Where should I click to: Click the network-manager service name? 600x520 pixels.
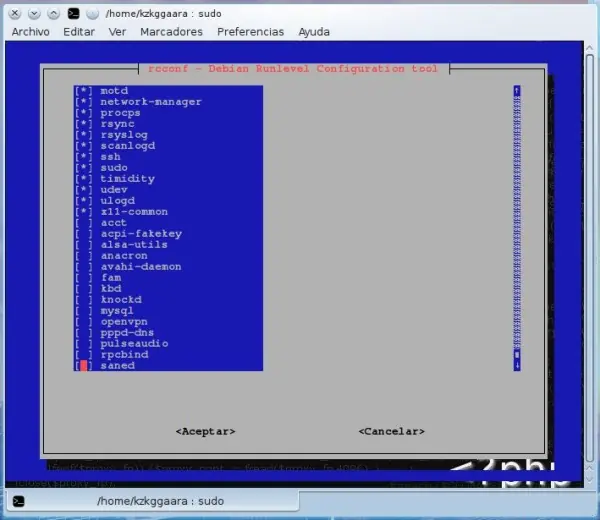click(x=151, y=102)
